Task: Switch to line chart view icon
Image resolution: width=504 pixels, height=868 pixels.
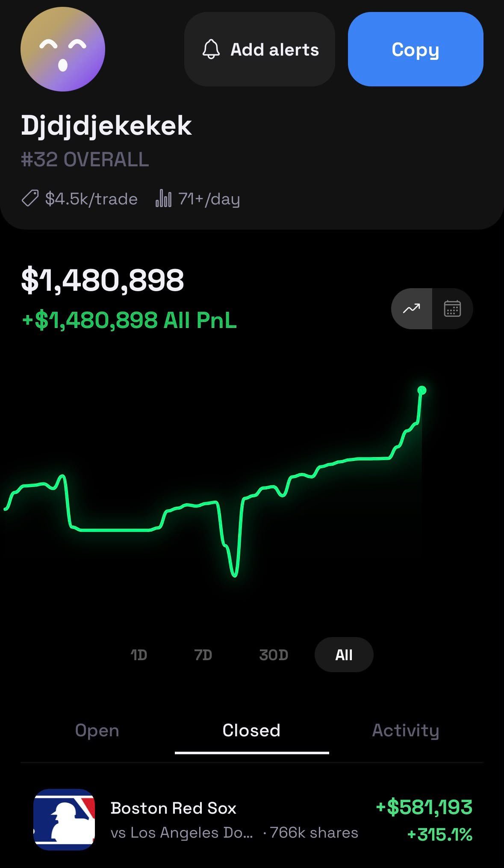Action: (x=411, y=308)
